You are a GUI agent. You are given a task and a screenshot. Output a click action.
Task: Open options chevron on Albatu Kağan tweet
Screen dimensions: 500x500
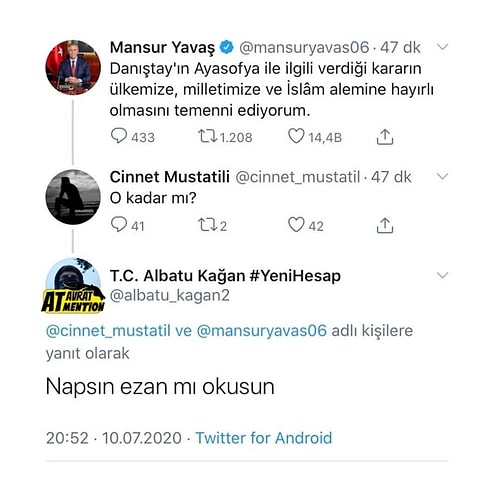tap(442, 275)
